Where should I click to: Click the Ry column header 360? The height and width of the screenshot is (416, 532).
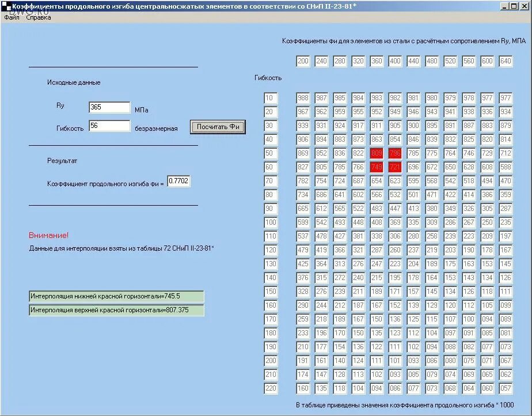click(377, 61)
